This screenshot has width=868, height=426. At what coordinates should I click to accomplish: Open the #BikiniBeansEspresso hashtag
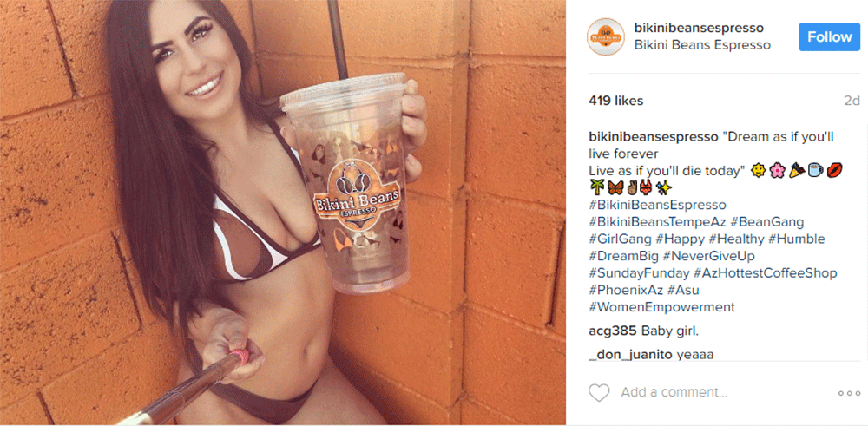(x=658, y=206)
